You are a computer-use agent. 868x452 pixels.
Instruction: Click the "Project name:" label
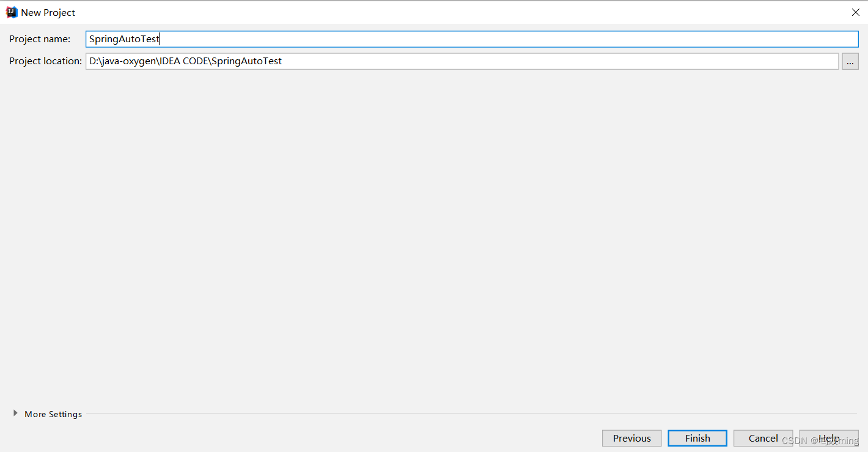[40, 39]
